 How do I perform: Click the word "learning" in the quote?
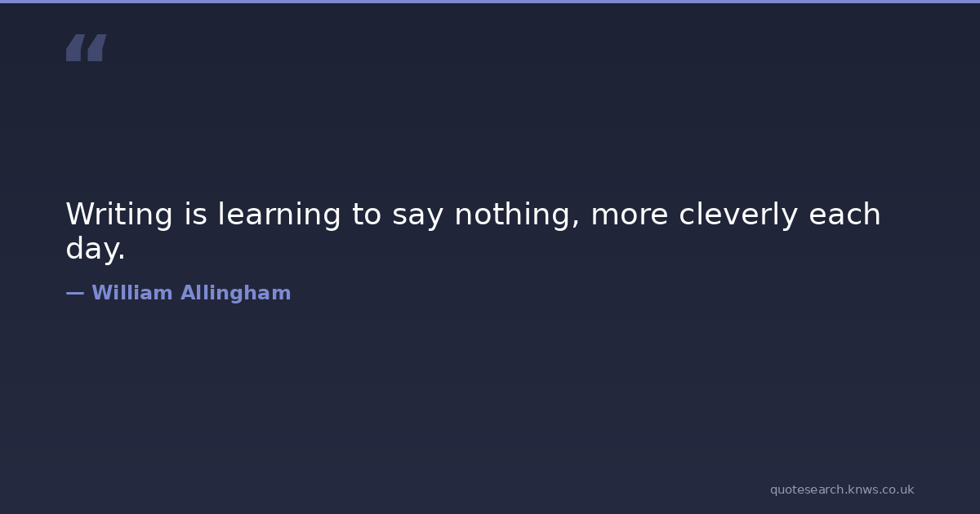pos(279,215)
